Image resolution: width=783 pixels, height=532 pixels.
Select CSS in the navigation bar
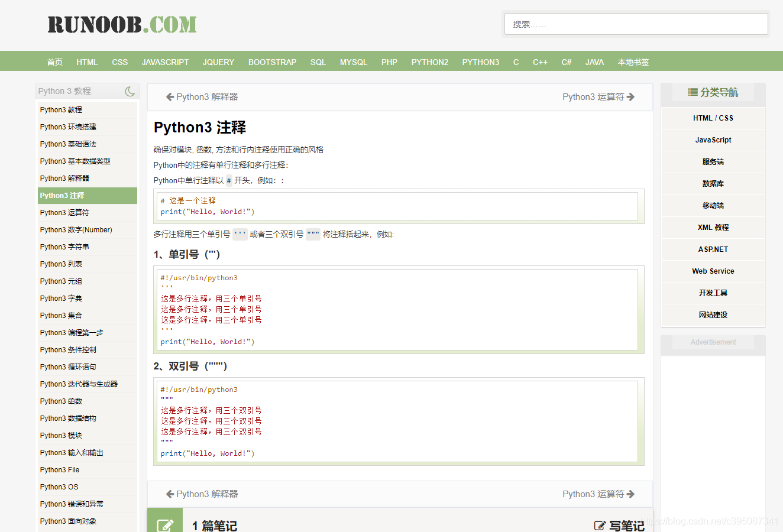(120, 62)
